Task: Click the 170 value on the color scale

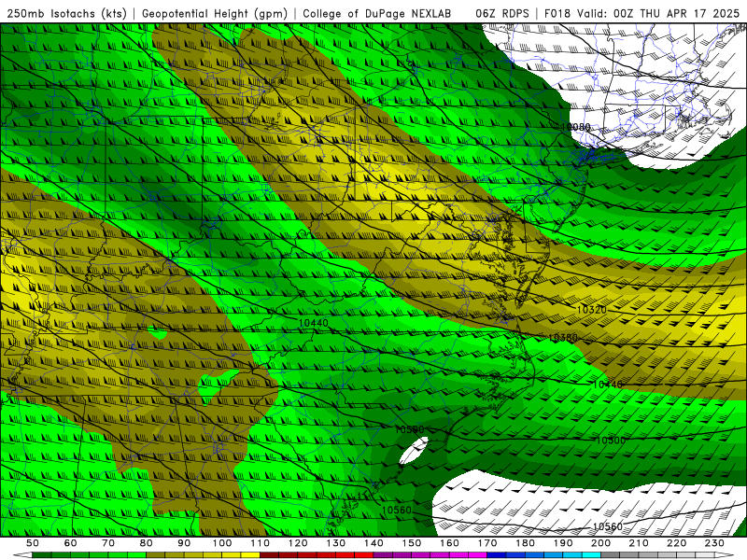Action: pos(487,543)
